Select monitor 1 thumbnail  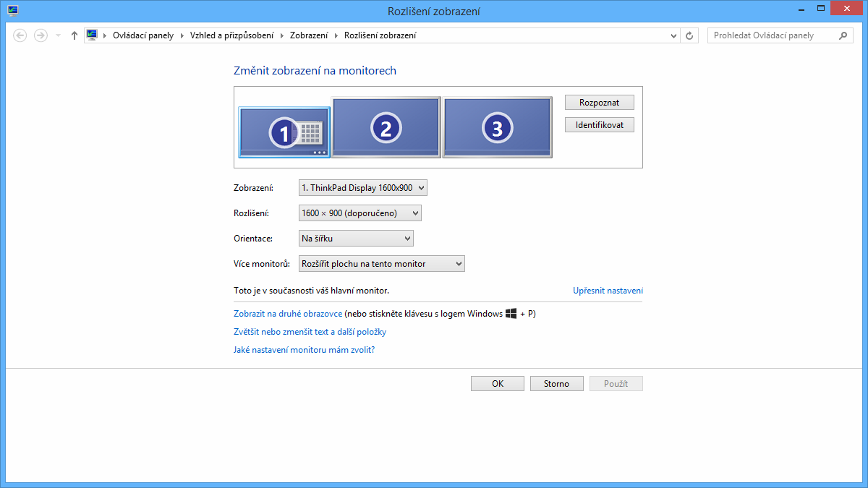[x=284, y=132]
